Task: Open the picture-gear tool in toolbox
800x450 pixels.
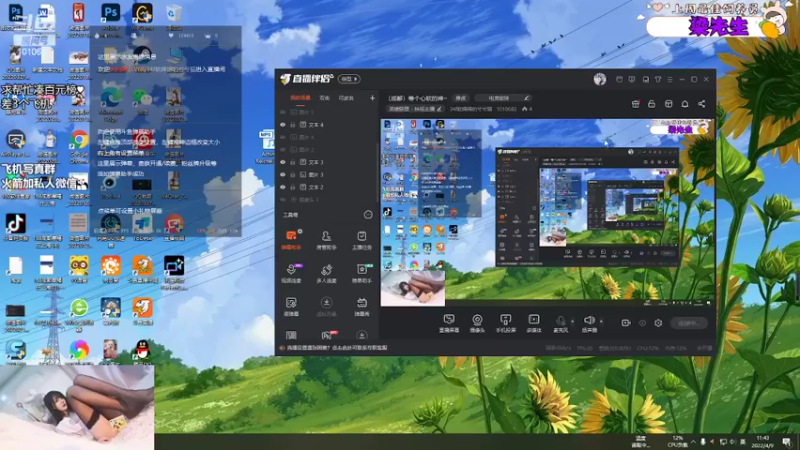Action: (291, 307)
